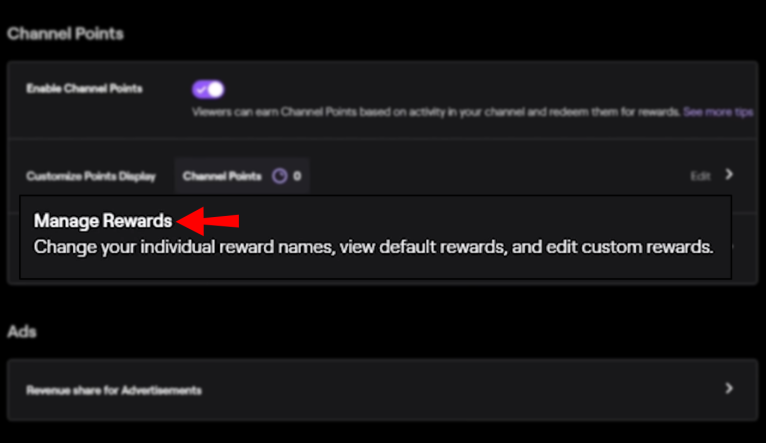Click the Ads section heading
This screenshot has width=766, height=443.
coord(21,332)
